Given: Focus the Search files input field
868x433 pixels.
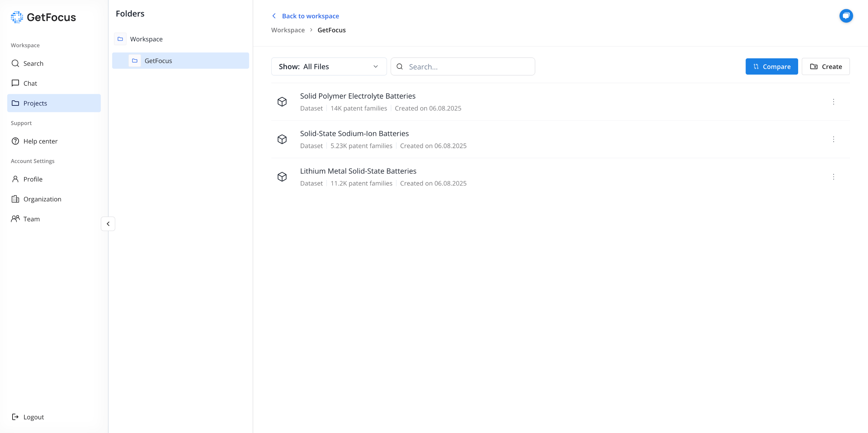Looking at the screenshot, I should pos(469,66).
